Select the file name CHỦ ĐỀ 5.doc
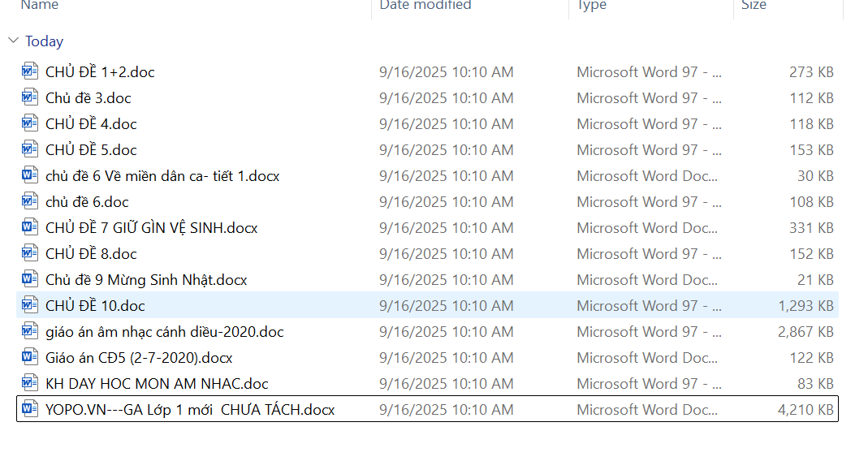The height and width of the screenshot is (474, 868). tap(91, 149)
